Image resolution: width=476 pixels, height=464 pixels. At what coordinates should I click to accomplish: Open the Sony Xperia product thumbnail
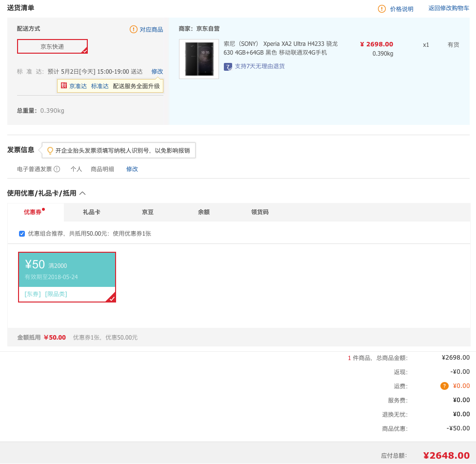pos(199,59)
